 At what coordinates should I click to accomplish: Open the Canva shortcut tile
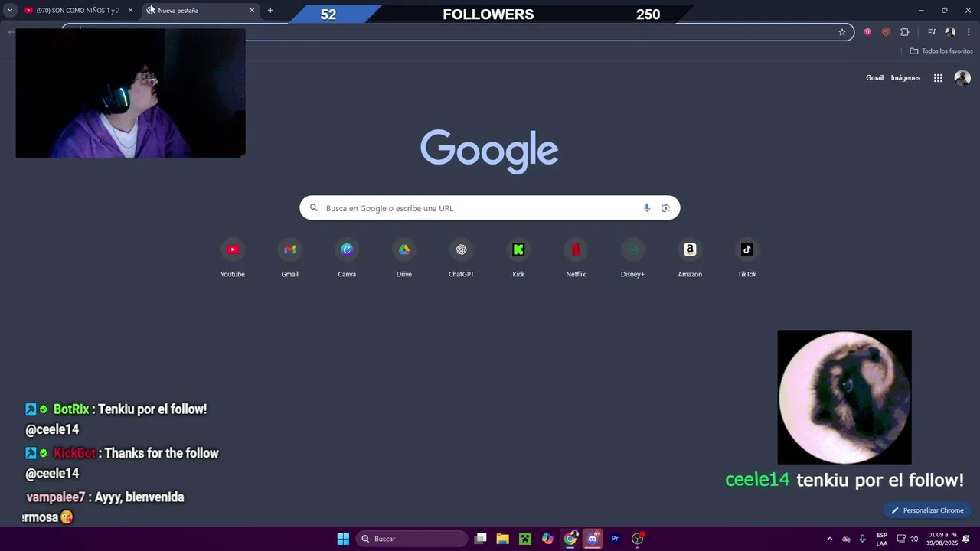coord(347,258)
